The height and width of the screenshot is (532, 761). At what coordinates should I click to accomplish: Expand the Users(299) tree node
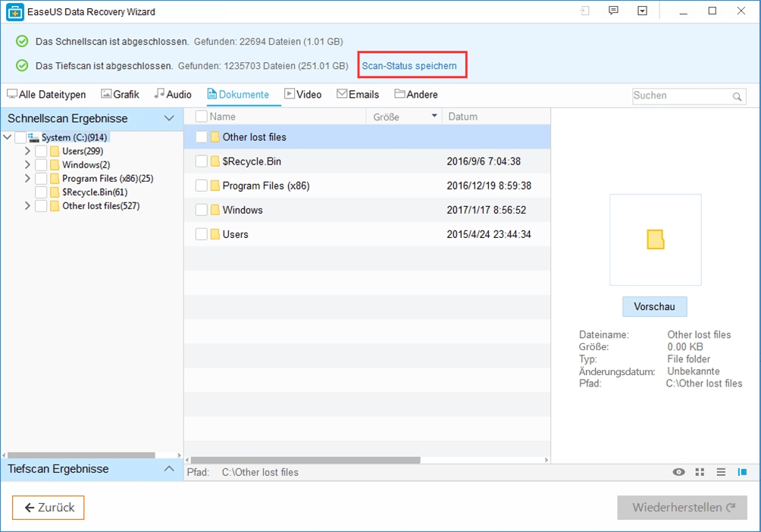(x=27, y=151)
